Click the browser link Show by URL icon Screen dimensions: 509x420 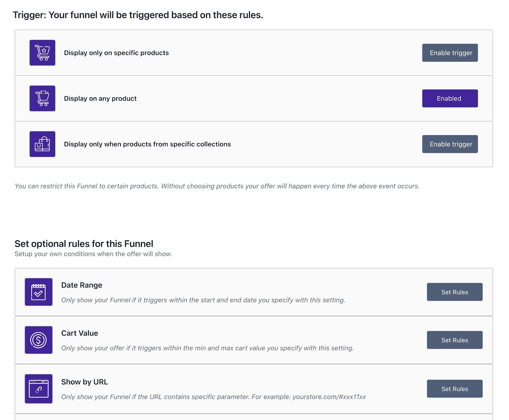pyautogui.click(x=38, y=389)
